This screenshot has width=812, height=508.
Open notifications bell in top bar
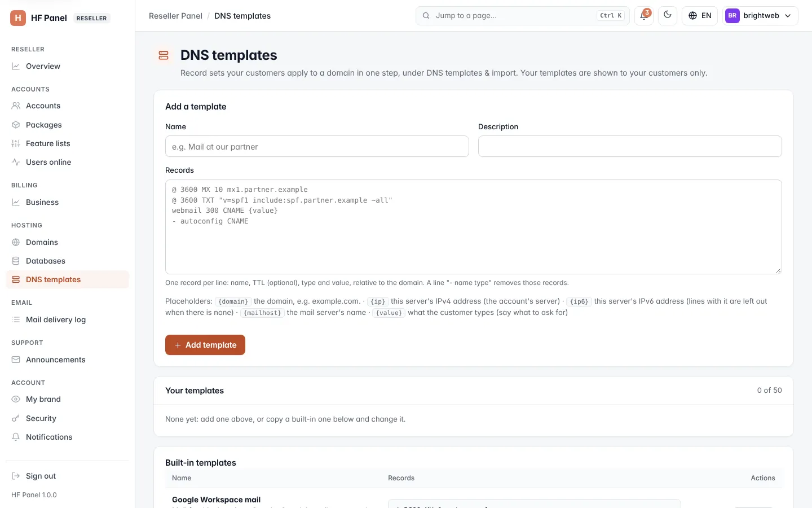[644, 16]
